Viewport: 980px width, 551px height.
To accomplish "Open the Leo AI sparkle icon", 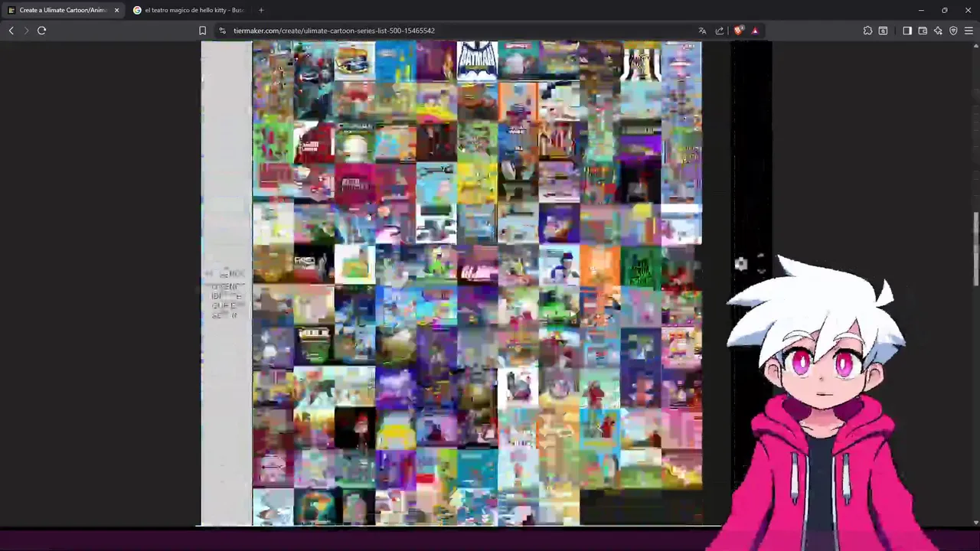I will [x=938, y=31].
